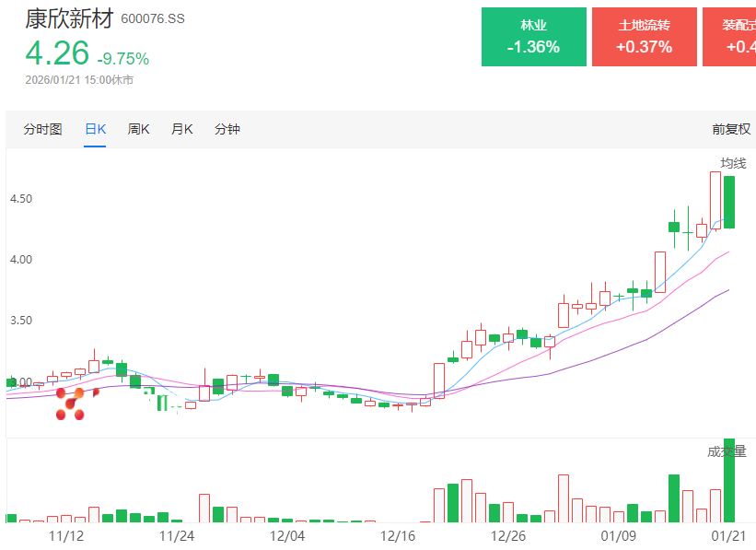Click the 01/09 date label on axis
756x550 pixels.
619,535
